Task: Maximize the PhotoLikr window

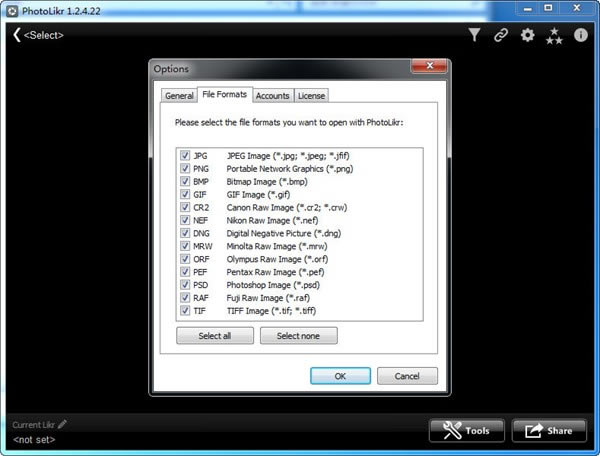Action: pos(548,8)
